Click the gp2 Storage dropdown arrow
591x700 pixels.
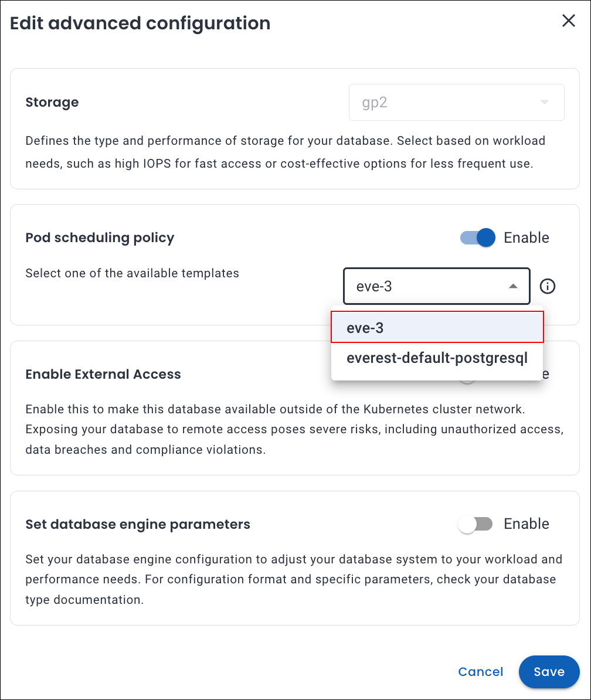tap(544, 103)
